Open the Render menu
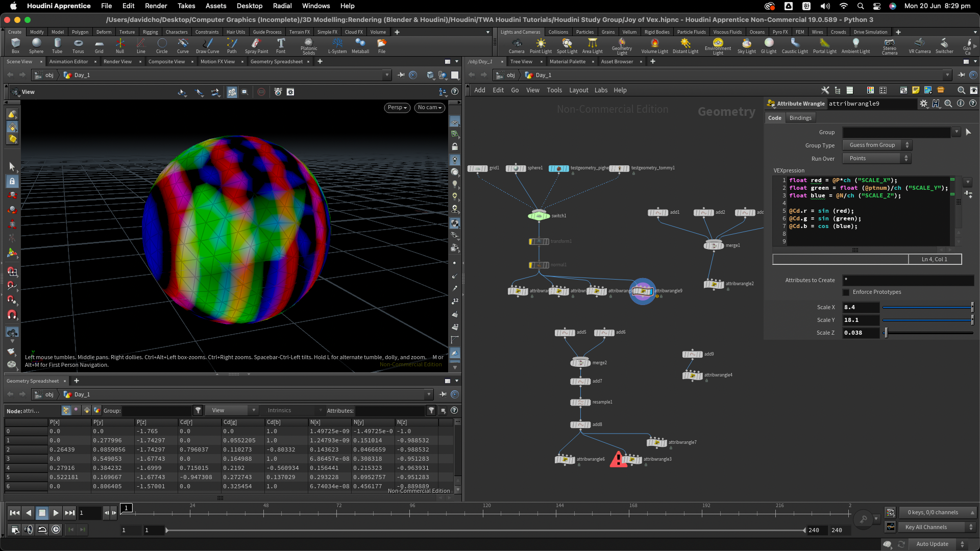The width and height of the screenshot is (980, 551). click(x=156, y=6)
